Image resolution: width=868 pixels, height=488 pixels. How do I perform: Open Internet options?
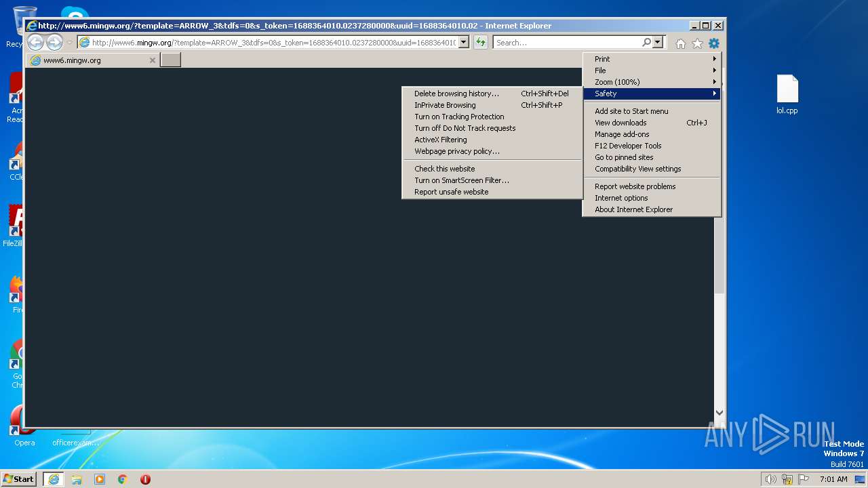pyautogui.click(x=652, y=198)
